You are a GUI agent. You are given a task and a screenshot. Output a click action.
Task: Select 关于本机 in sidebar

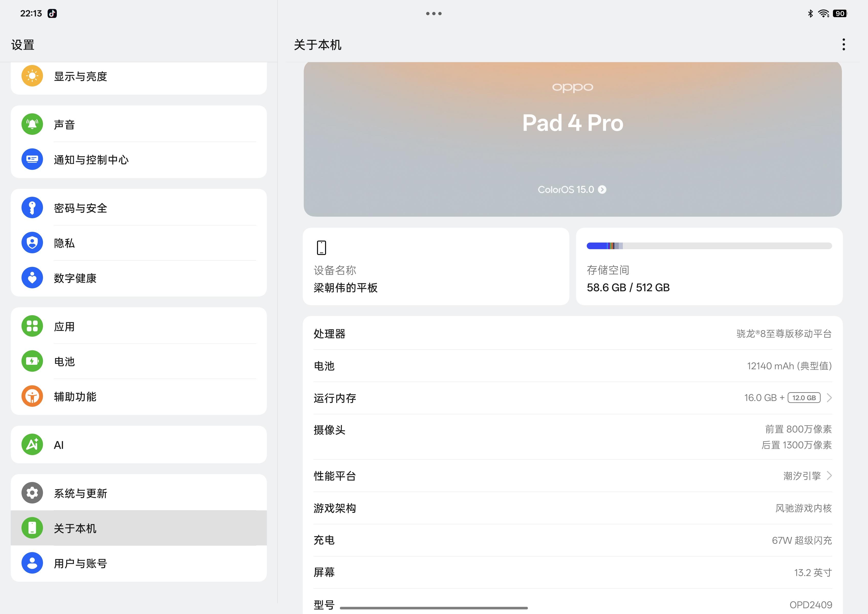pyautogui.click(x=139, y=528)
